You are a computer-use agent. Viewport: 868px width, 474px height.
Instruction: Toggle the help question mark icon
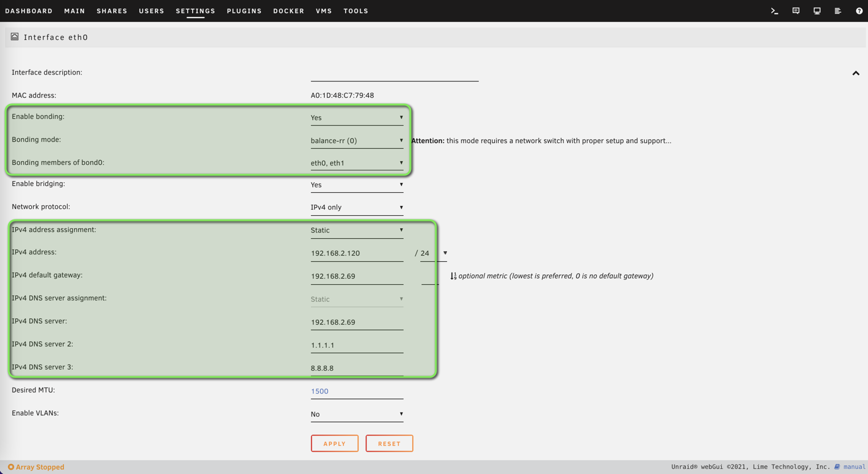(x=859, y=11)
